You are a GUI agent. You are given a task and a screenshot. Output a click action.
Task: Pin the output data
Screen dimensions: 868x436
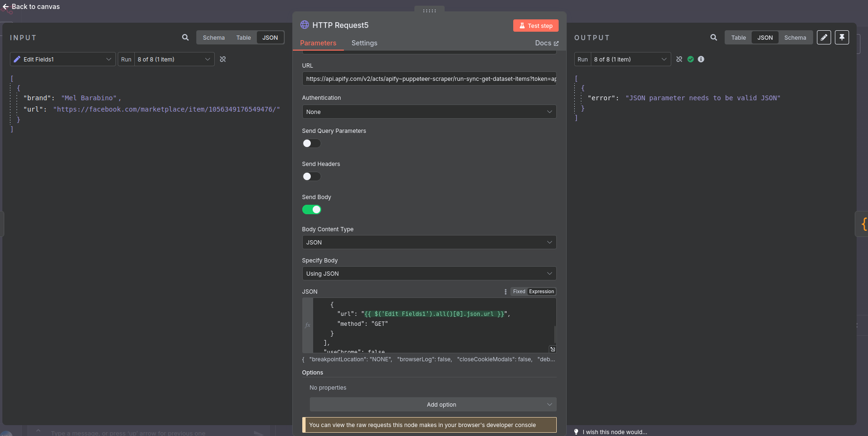tap(842, 37)
